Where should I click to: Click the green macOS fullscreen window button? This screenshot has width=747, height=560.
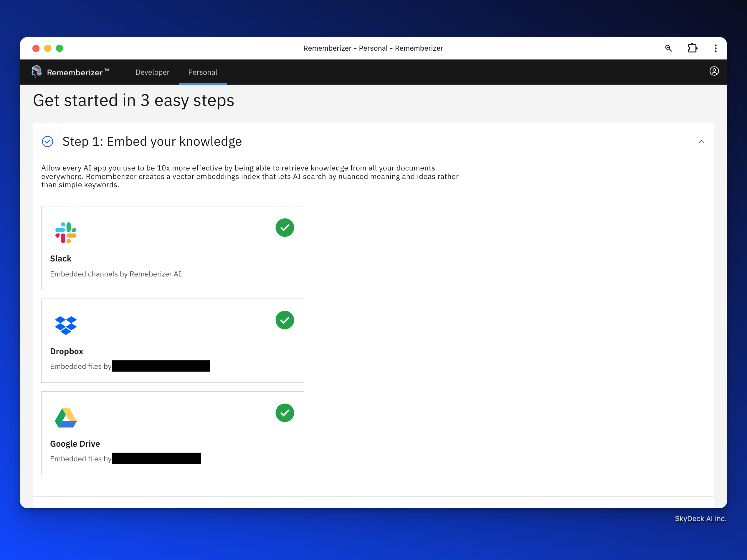click(60, 48)
